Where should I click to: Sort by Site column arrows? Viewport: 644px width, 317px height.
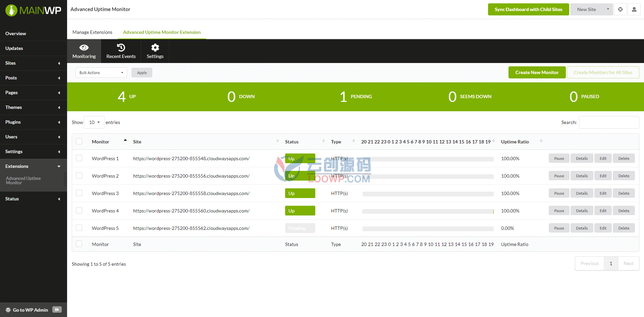pyautogui.click(x=277, y=141)
